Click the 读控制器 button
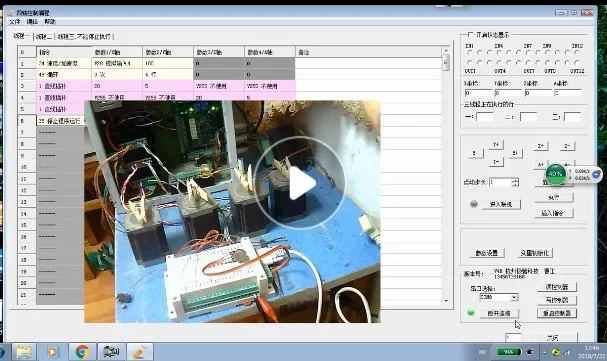Image resolution: width=607 pixels, height=361 pixels. tap(557, 287)
